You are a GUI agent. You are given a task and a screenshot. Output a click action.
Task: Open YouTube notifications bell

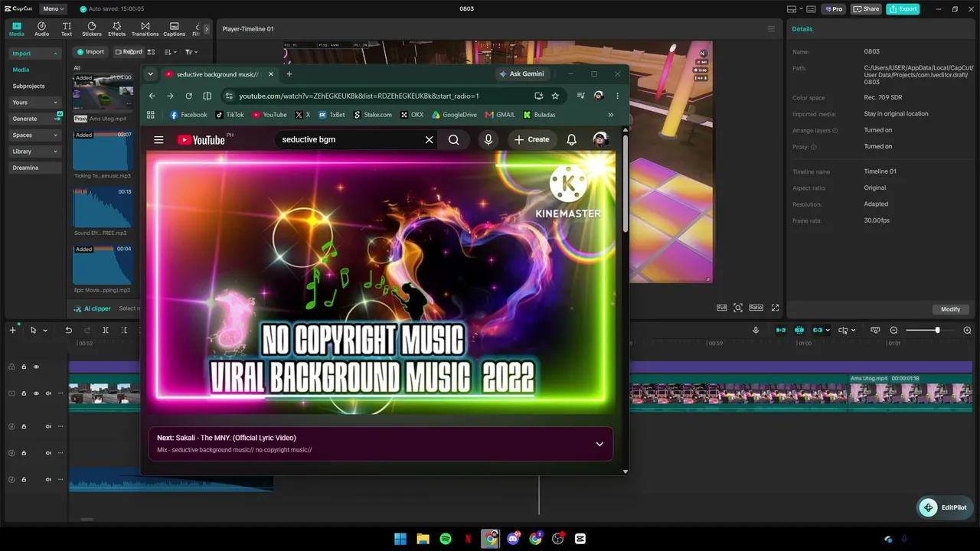(571, 140)
